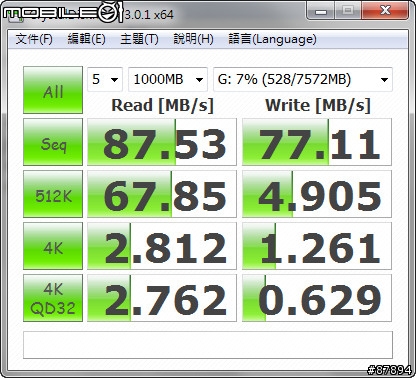416x378 pixels.
Task: Start the 4K benchmark test
Action: (x=53, y=246)
